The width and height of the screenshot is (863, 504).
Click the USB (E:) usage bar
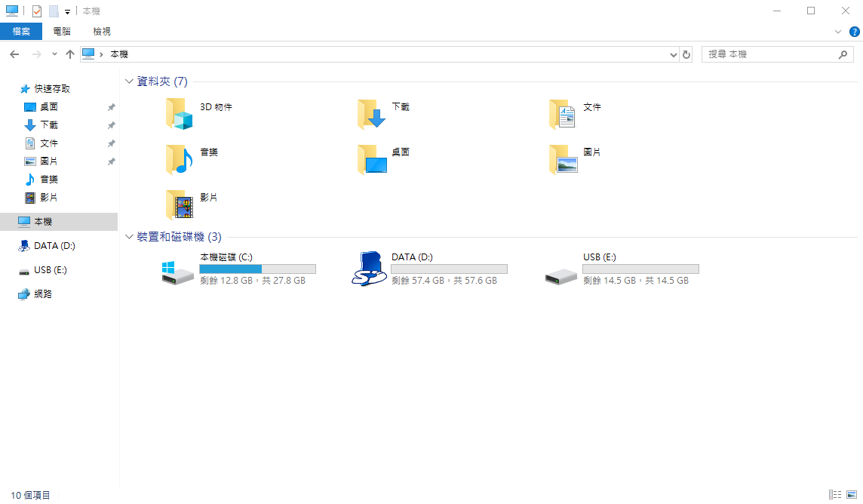(640, 269)
